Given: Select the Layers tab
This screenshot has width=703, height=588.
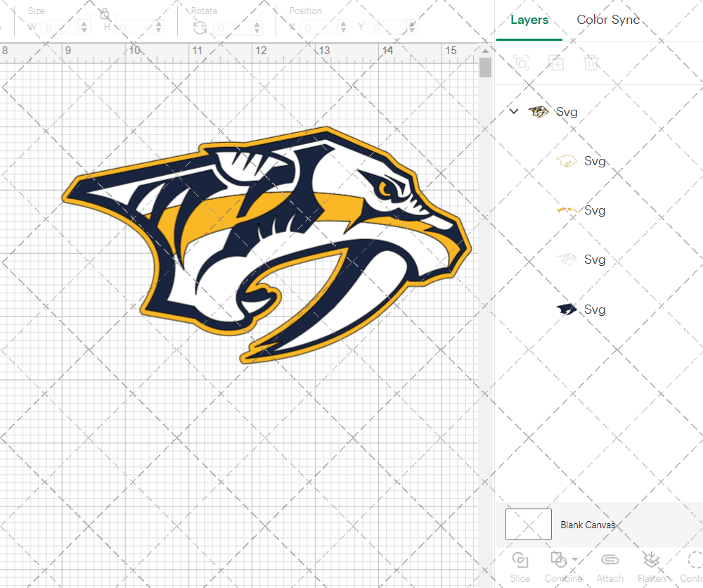Looking at the screenshot, I should pyautogui.click(x=529, y=20).
